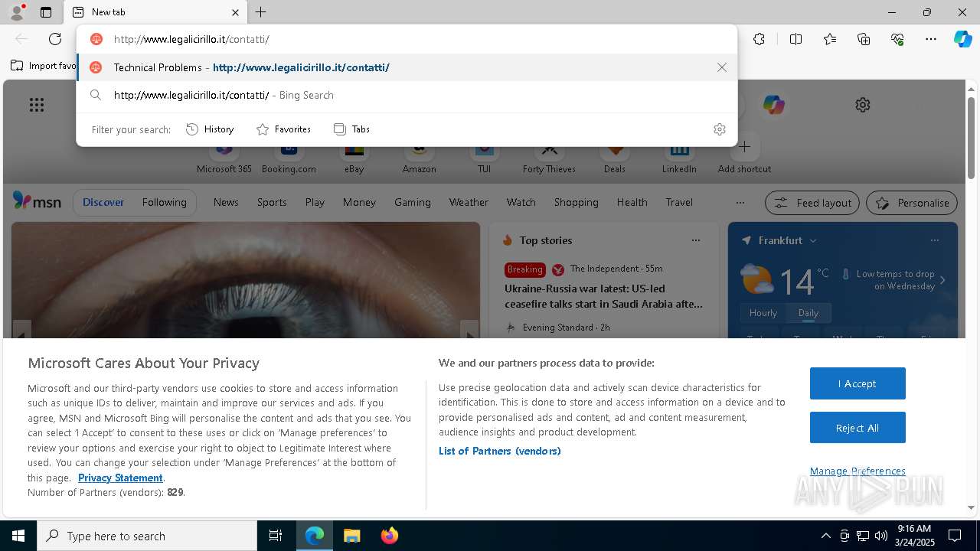Screen dimensions: 980x551
Task: Show more MSN categories ellipsis
Action: pos(740,203)
